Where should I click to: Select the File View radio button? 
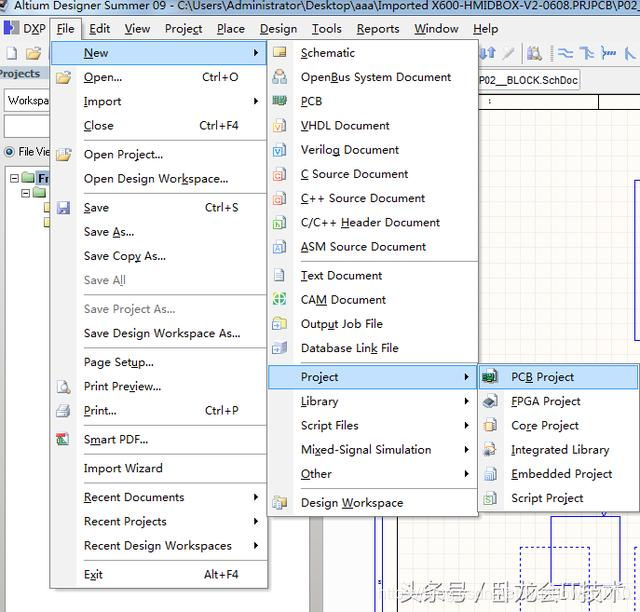(9, 152)
